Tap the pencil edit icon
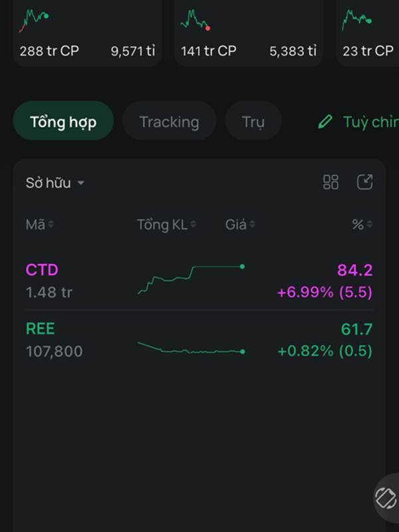Image resolution: width=399 pixels, height=532 pixels. (x=325, y=122)
